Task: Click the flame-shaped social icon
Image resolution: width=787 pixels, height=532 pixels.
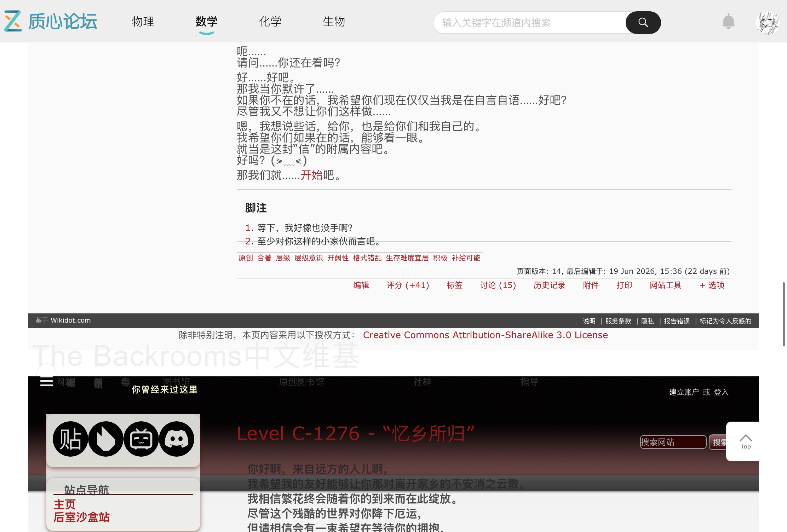Action: click(x=106, y=439)
